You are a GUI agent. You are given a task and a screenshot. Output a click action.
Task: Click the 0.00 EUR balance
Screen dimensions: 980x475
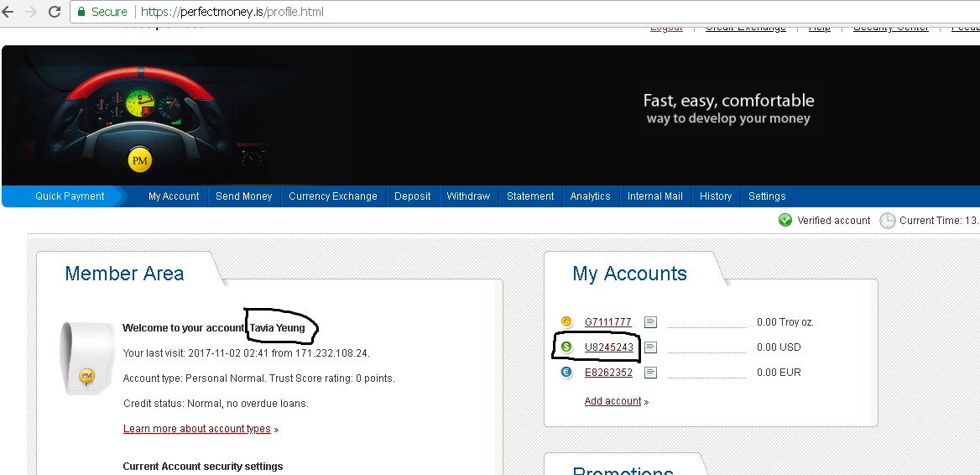(779, 373)
